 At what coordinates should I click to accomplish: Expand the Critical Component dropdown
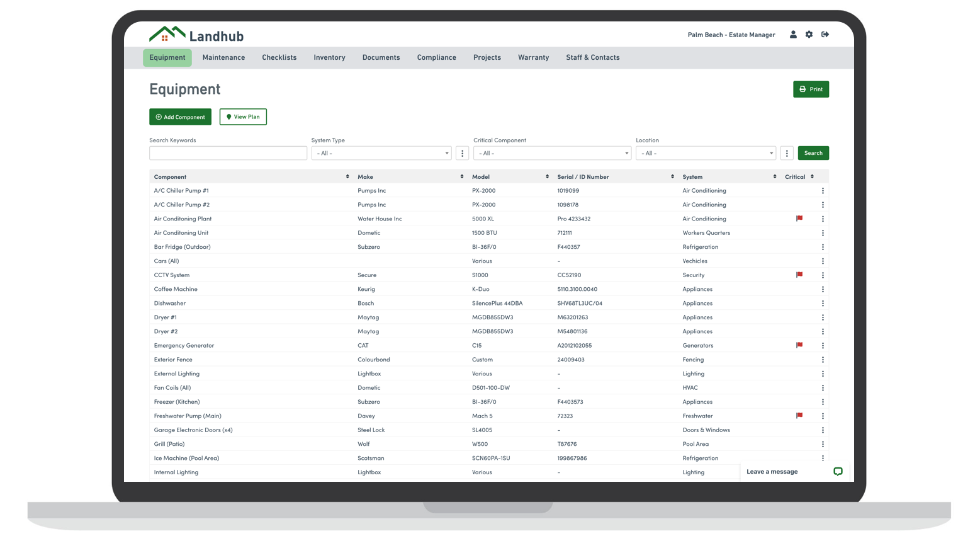(x=552, y=153)
